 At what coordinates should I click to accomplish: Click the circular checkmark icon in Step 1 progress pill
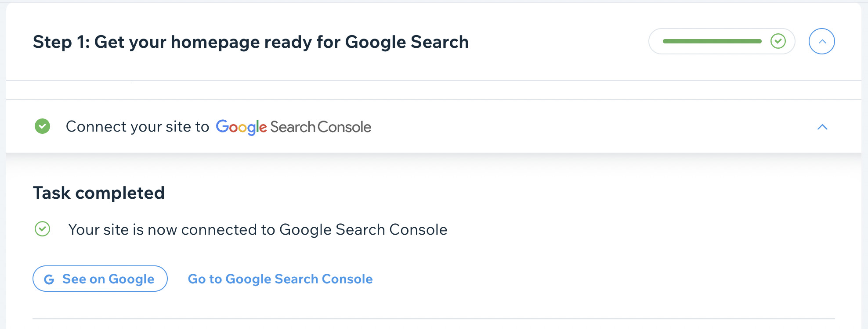pos(778,41)
